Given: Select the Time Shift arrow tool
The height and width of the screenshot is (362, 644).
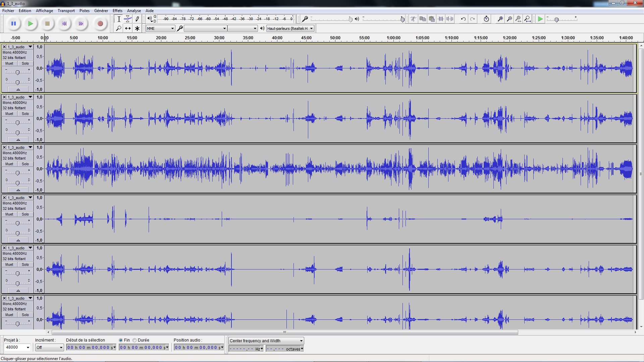Looking at the screenshot, I should click(128, 28).
